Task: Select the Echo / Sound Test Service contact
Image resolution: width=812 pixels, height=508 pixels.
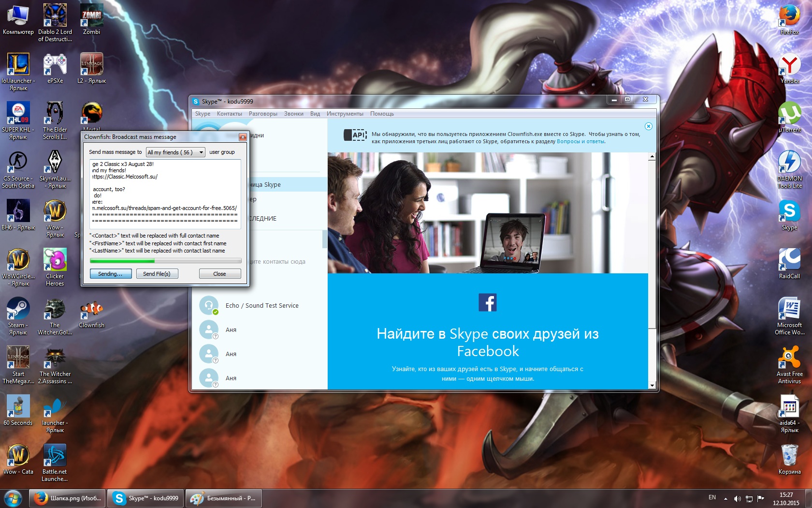Action: point(260,305)
